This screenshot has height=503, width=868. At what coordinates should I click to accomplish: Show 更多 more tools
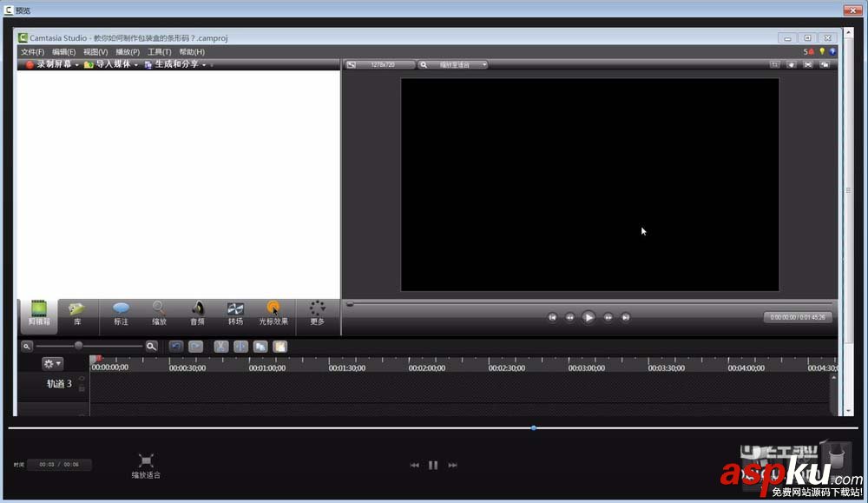point(317,315)
